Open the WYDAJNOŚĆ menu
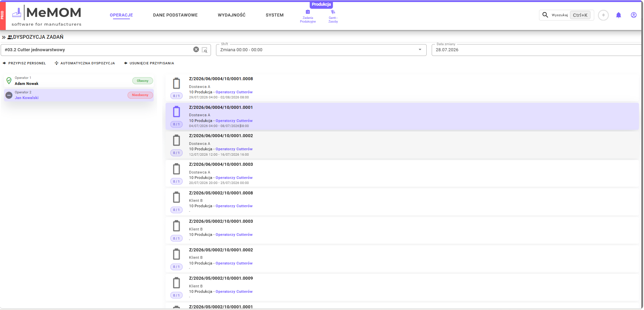The height and width of the screenshot is (310, 644). click(x=231, y=15)
